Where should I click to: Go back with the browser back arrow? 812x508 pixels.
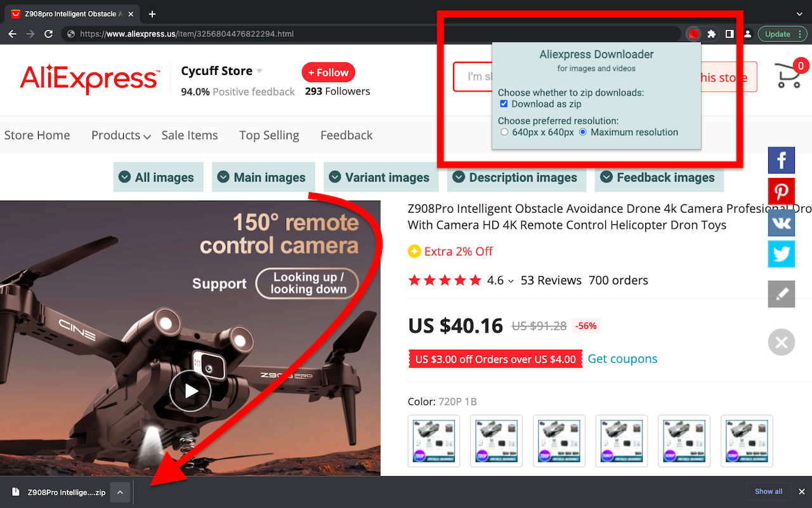coord(13,34)
